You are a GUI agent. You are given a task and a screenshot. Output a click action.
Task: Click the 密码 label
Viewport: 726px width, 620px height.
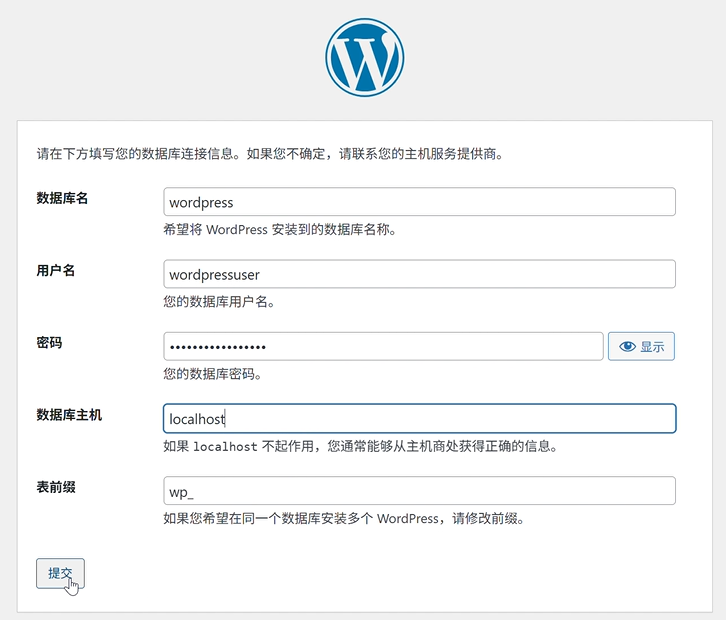point(49,343)
